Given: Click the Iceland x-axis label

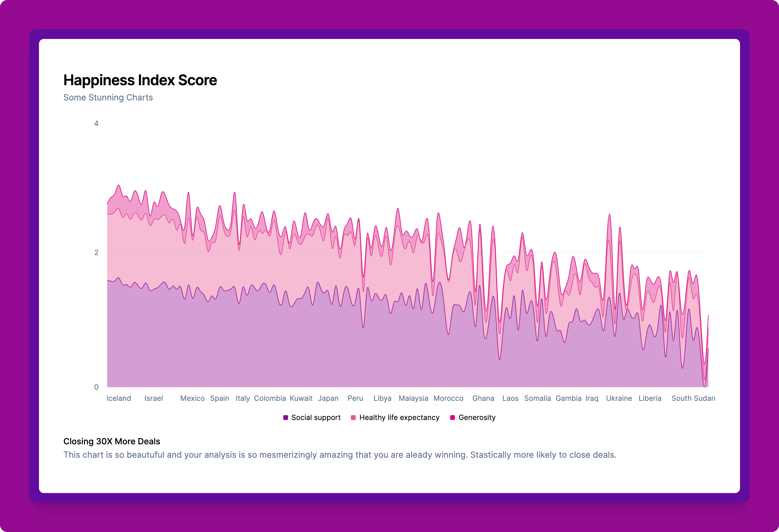Looking at the screenshot, I should tap(119, 398).
